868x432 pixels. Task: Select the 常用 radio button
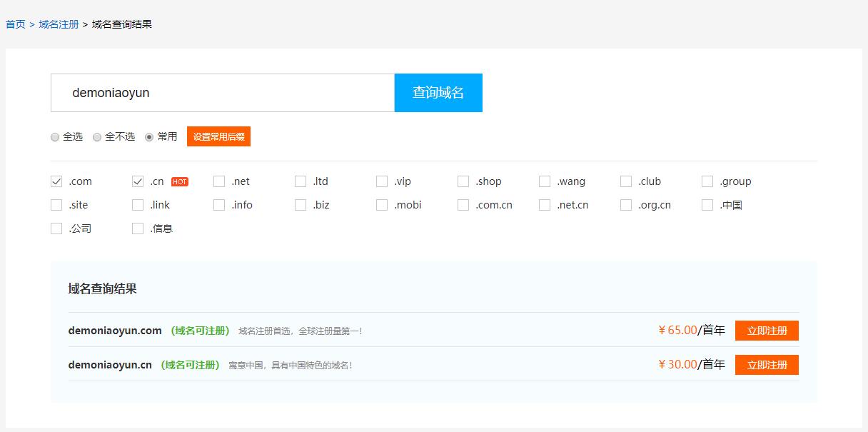pos(149,137)
